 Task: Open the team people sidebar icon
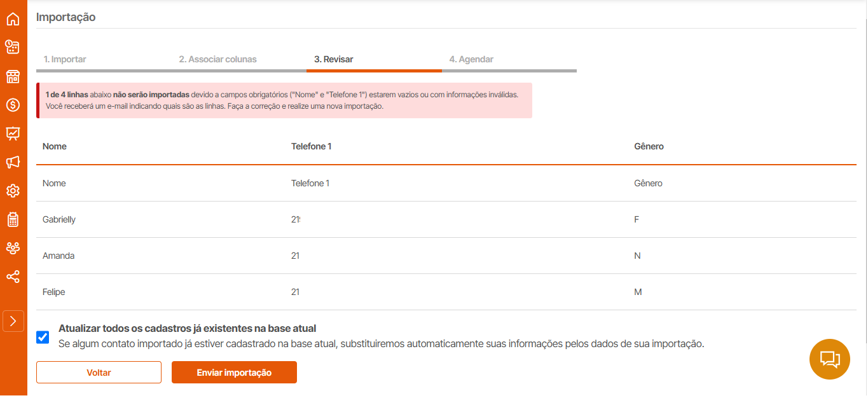pyautogui.click(x=13, y=248)
